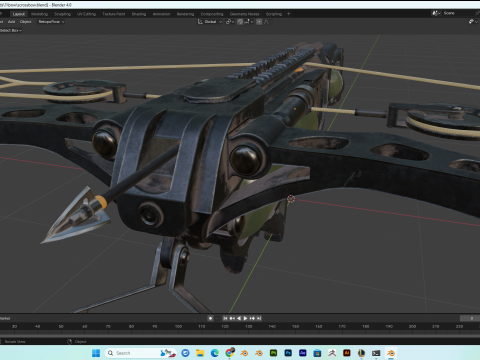Screen dimensions: 480x360
Task: Add a new workspace with plus button
Action: pyautogui.click(x=289, y=14)
